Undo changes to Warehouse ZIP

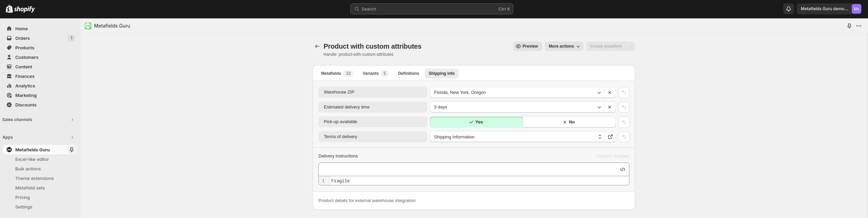[624, 93]
